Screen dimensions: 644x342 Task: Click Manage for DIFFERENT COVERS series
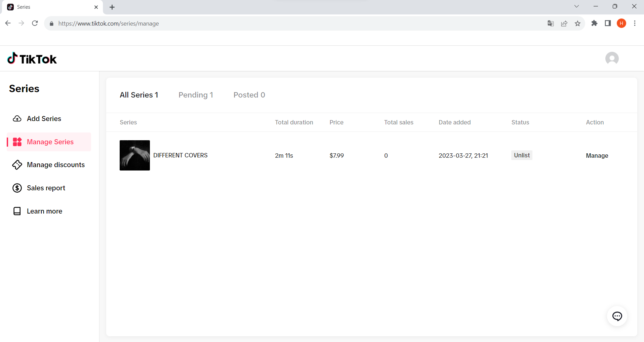coord(597,155)
